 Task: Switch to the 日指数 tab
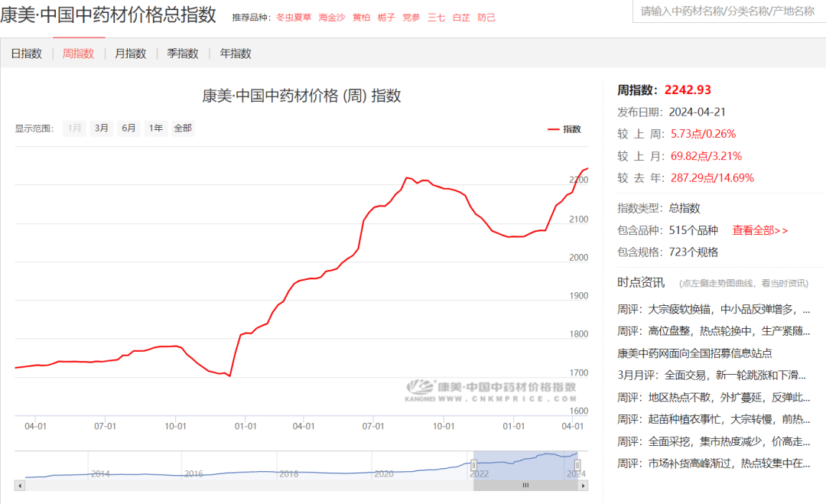point(26,54)
